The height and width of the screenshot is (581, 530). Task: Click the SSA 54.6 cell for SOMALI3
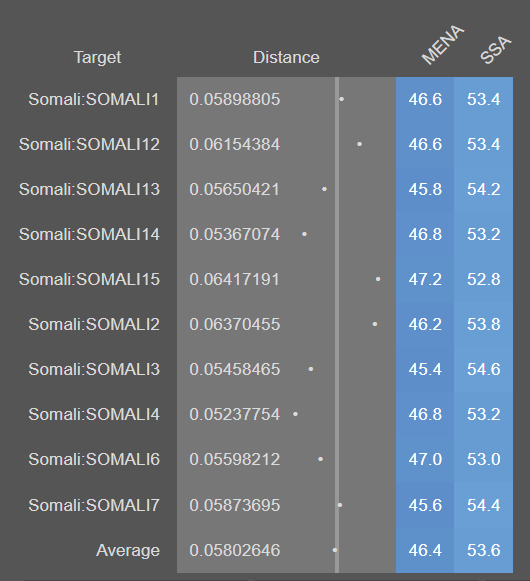pos(484,369)
